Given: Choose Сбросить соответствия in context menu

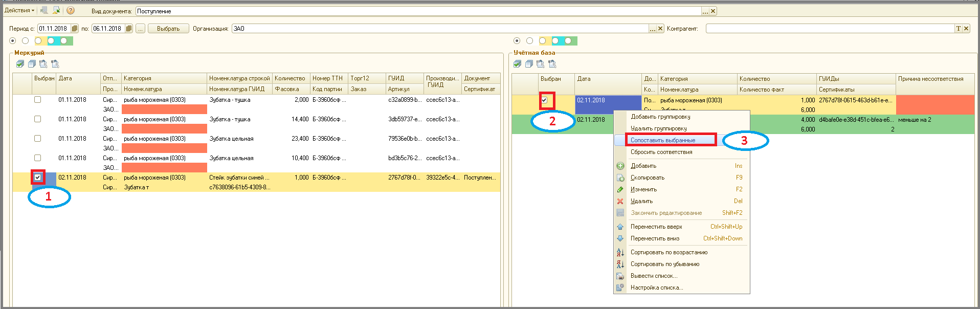Looking at the screenshot, I should point(681,152).
